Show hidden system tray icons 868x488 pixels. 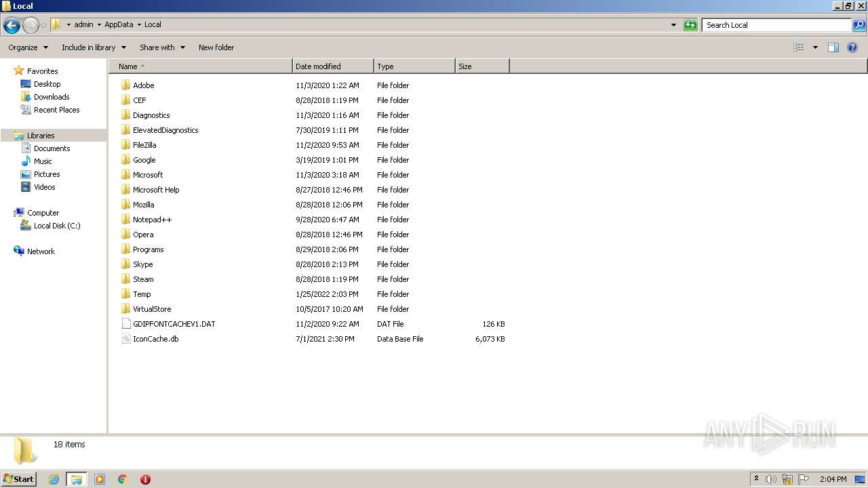(757, 479)
